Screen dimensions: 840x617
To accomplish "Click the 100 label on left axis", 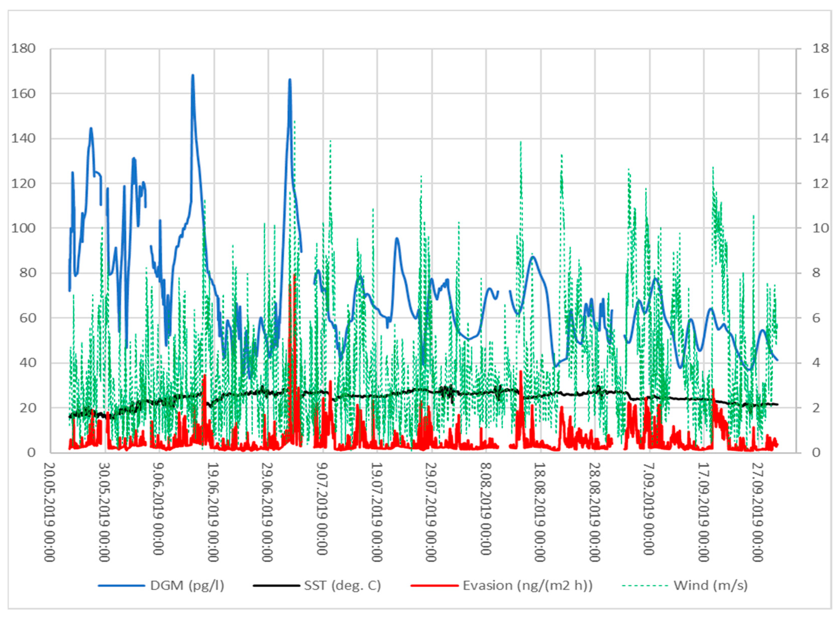I will pyautogui.click(x=23, y=228).
